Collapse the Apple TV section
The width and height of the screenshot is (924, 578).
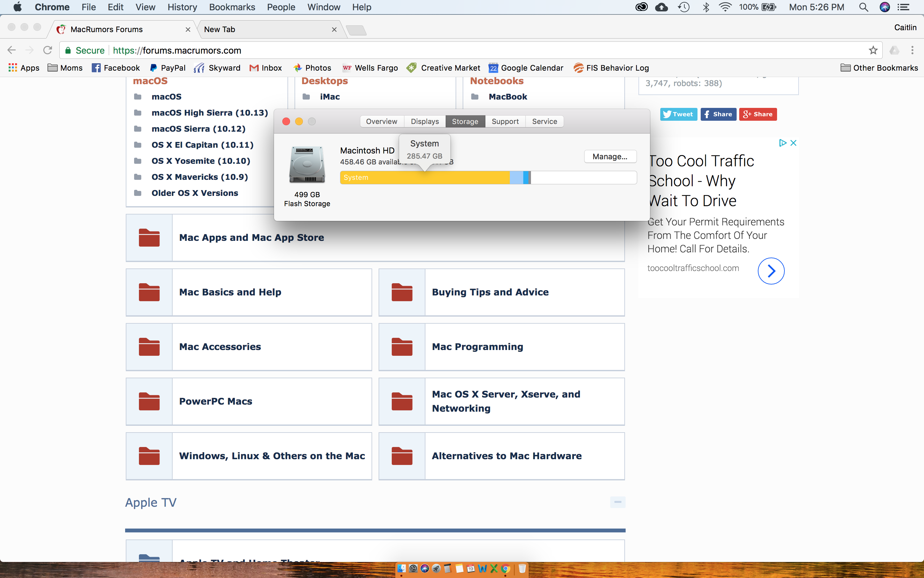tap(618, 502)
